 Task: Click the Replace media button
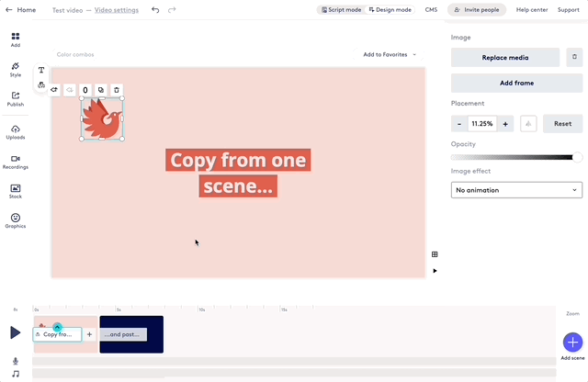pyautogui.click(x=505, y=57)
